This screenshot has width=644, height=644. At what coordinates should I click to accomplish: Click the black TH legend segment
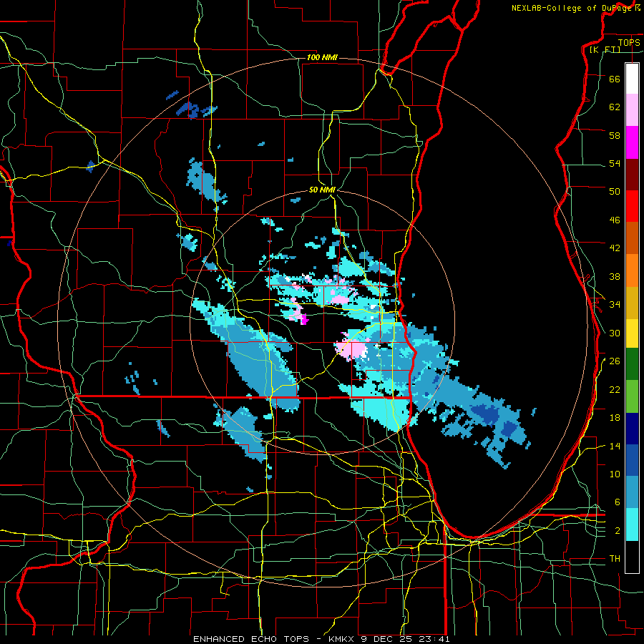point(632,556)
